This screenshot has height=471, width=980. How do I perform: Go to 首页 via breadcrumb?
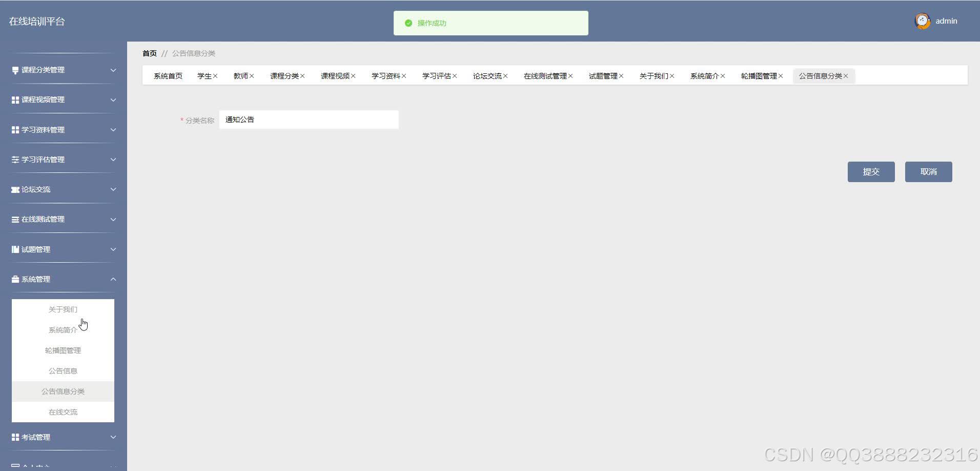point(150,53)
